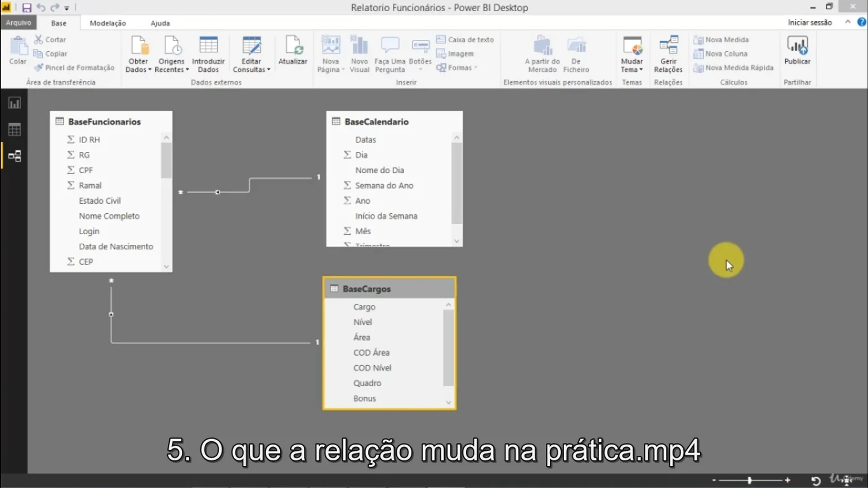Viewport: 868px width, 488px height.
Task: Click the Save icon in title bar
Action: tap(26, 8)
